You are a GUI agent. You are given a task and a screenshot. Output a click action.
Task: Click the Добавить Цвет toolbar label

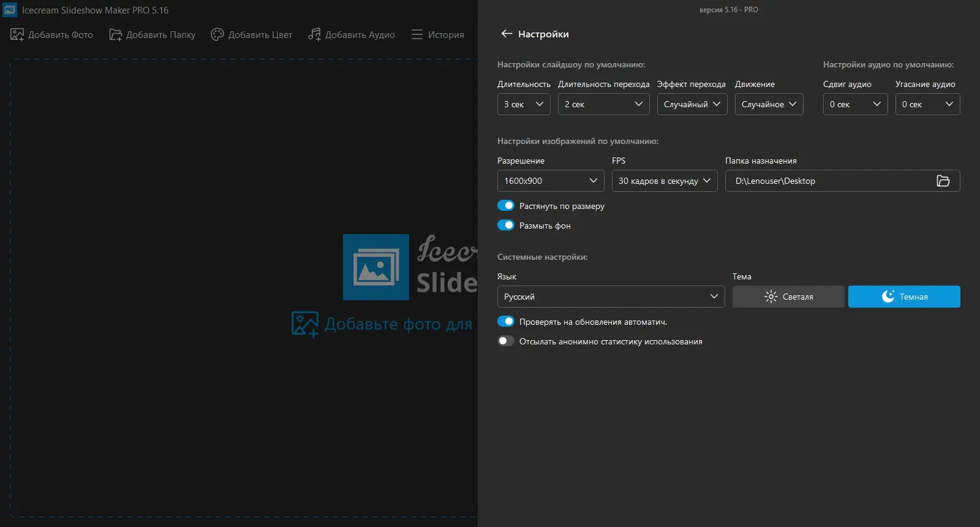click(260, 35)
